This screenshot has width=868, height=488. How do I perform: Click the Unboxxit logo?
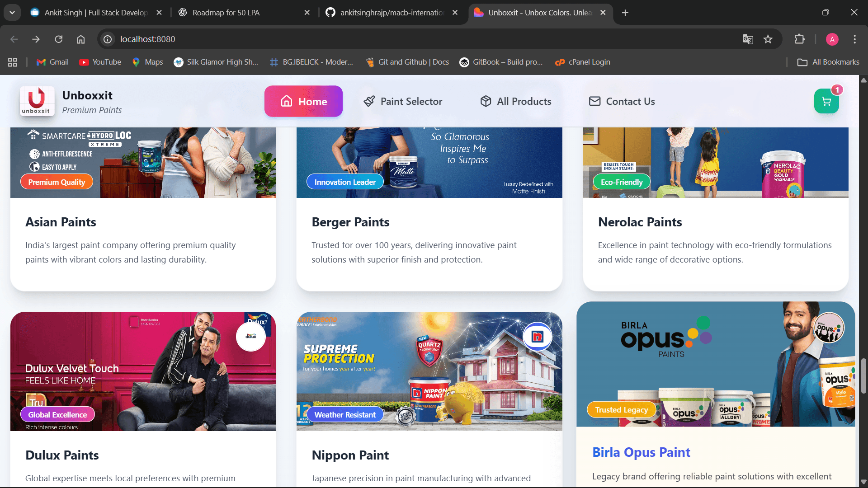click(37, 101)
